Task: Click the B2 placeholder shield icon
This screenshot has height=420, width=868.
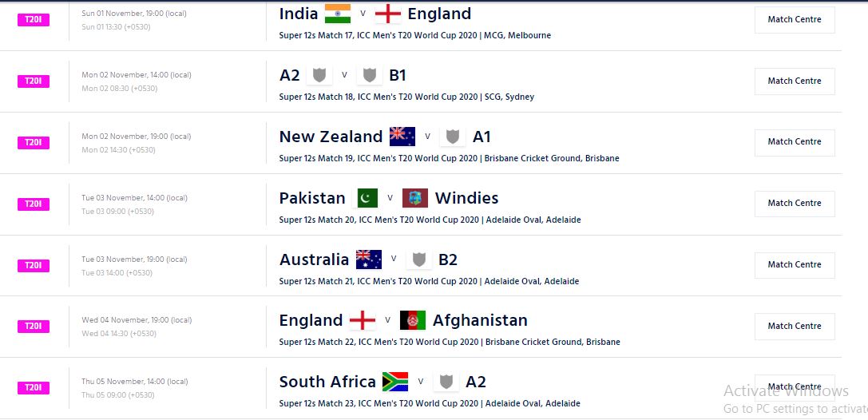Action: point(418,260)
